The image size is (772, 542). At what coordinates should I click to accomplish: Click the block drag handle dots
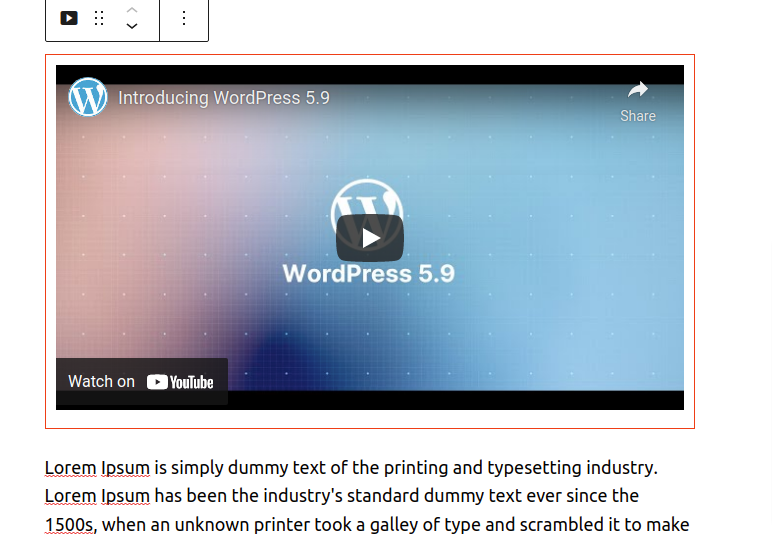pos(99,18)
